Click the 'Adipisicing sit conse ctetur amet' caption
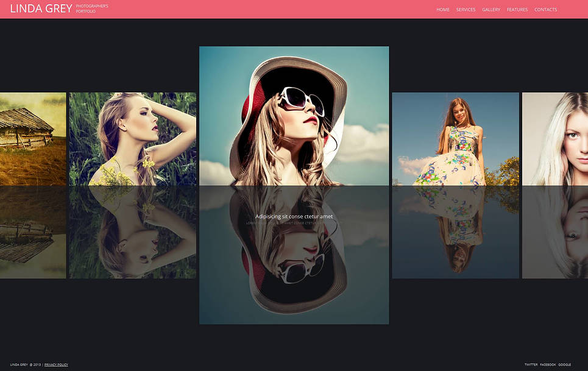 (294, 216)
